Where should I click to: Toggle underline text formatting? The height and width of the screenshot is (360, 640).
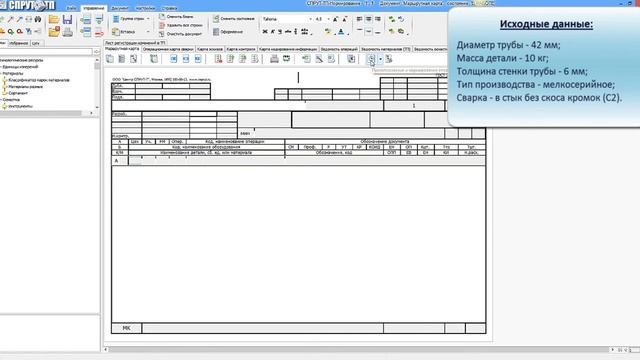(x=280, y=31)
